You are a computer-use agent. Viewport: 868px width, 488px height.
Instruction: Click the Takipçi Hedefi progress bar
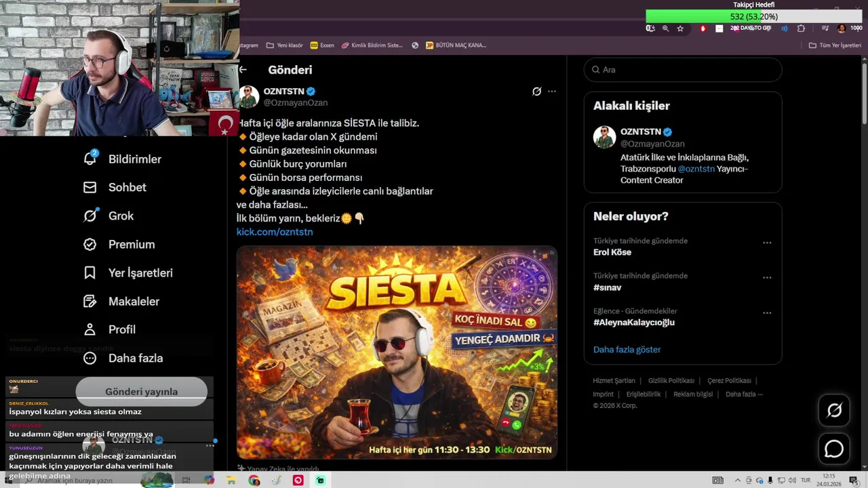pos(753,16)
